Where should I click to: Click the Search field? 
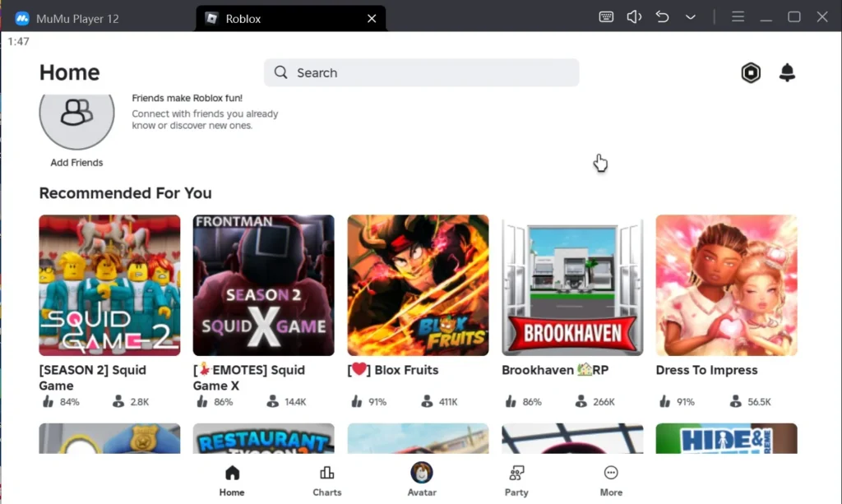[x=421, y=72]
